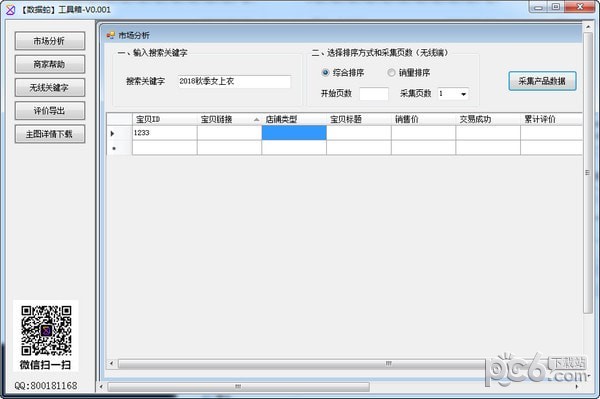Open the 商家帮助 module
This screenshot has width=600, height=399.
pos(50,64)
